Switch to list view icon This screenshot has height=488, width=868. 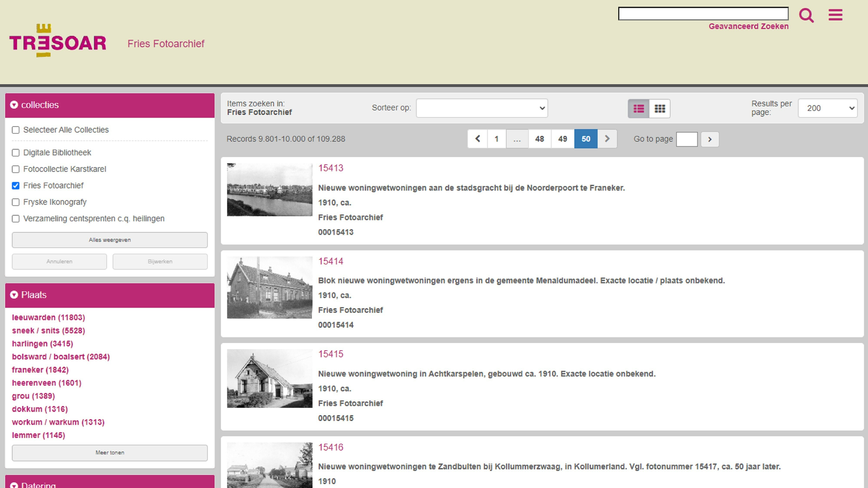tap(639, 108)
